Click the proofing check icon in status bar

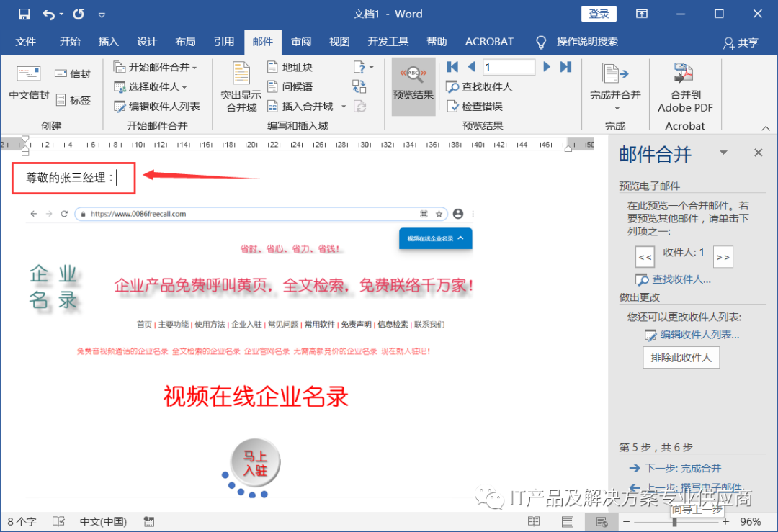(x=58, y=522)
